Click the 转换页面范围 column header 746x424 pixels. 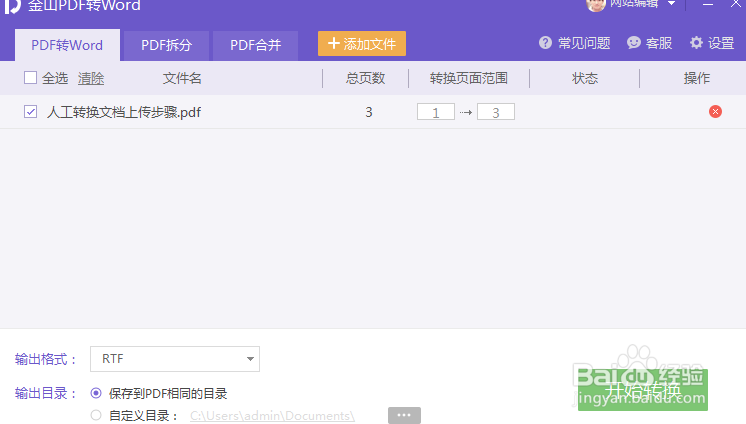pos(469,78)
